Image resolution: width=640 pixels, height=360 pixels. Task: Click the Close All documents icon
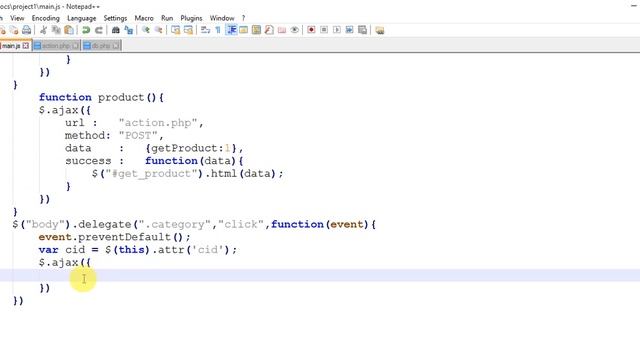tap(14, 30)
